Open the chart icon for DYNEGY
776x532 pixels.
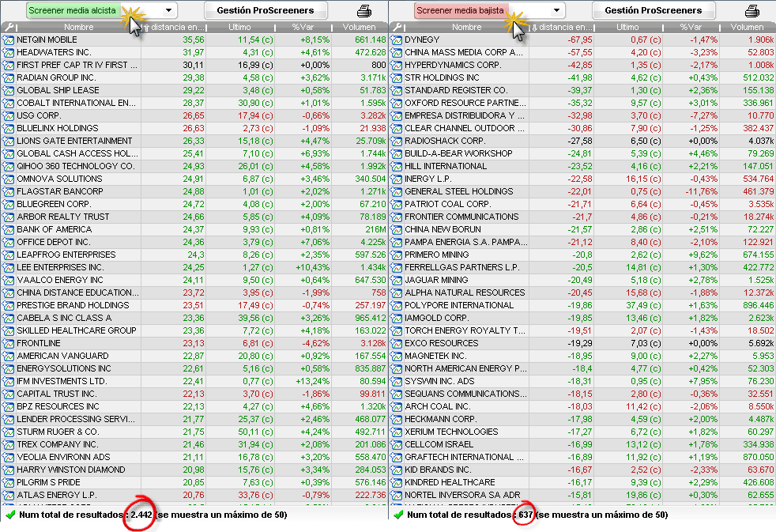[x=397, y=40]
